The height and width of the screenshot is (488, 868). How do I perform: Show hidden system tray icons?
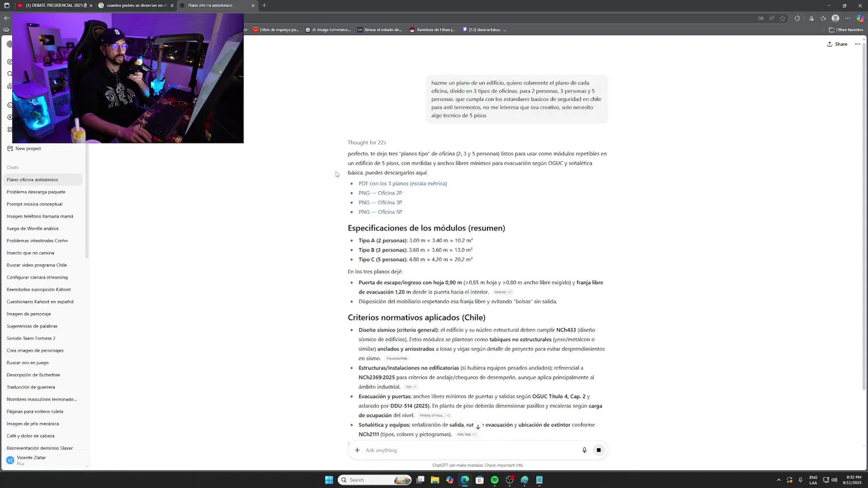tap(779, 480)
